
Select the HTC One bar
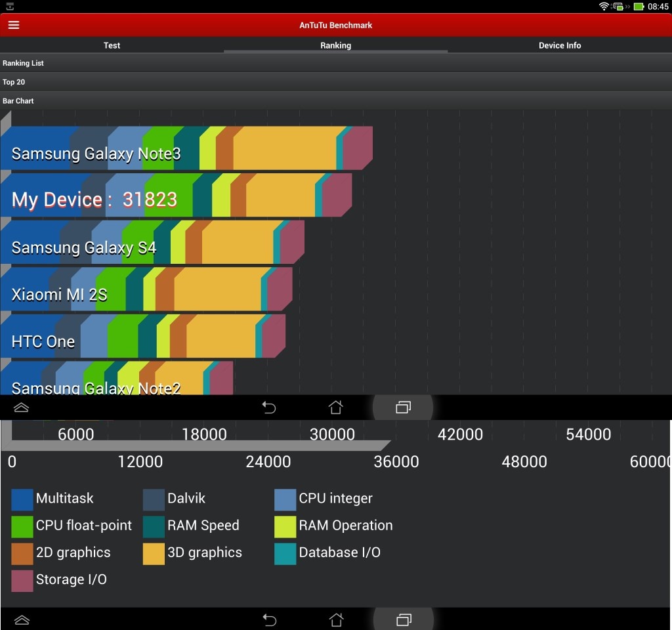pyautogui.click(x=142, y=336)
